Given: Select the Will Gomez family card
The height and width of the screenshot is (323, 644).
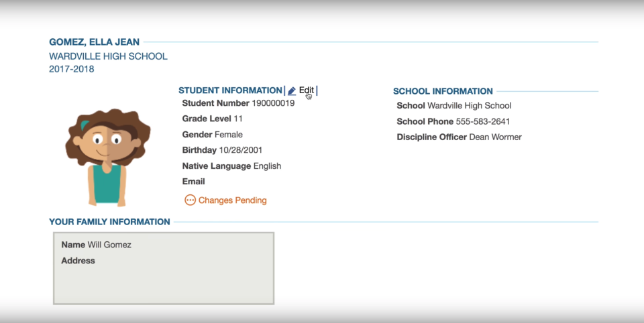Looking at the screenshot, I should click(x=164, y=268).
